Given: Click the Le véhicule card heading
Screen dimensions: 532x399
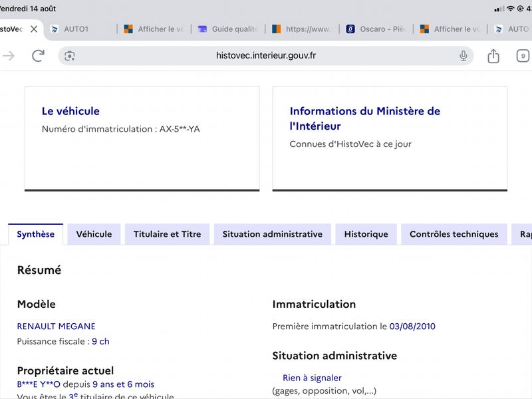Looking at the screenshot, I should [70, 111].
